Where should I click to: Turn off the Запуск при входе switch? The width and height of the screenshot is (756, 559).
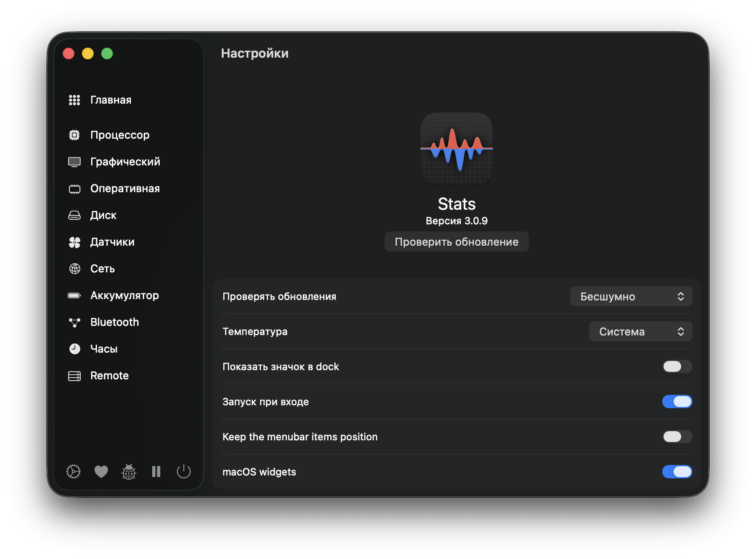click(677, 401)
